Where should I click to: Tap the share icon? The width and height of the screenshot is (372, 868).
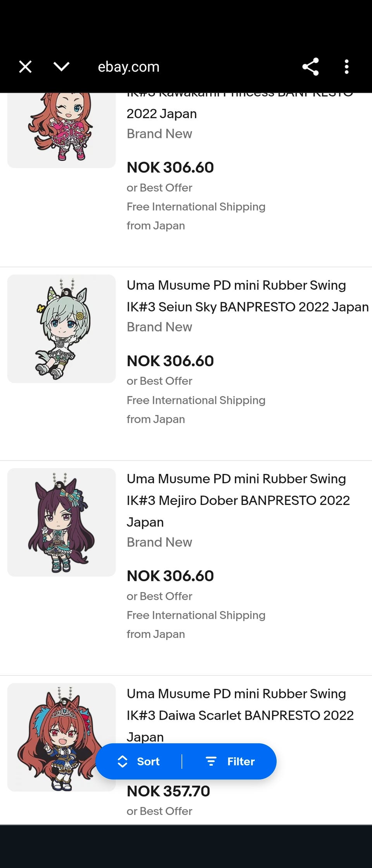(x=310, y=67)
